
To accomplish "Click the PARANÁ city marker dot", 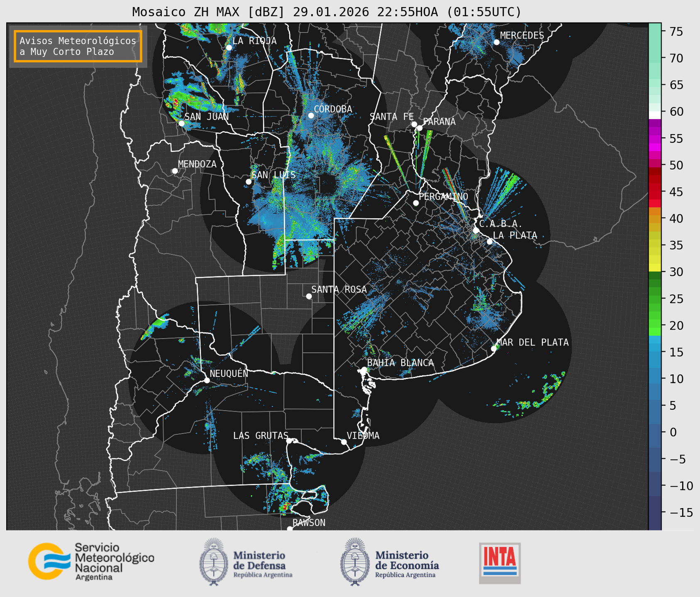I will pos(420,128).
